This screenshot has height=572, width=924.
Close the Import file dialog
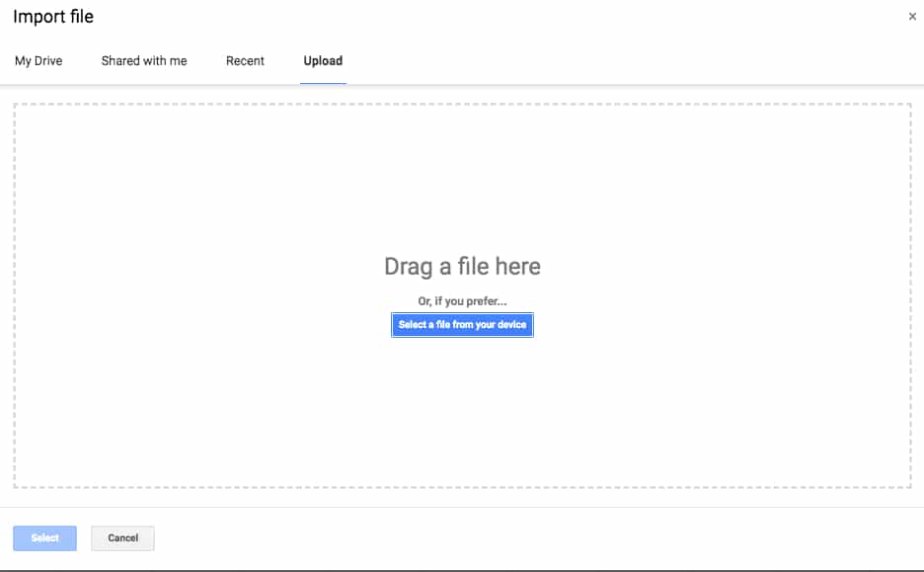coord(912,17)
